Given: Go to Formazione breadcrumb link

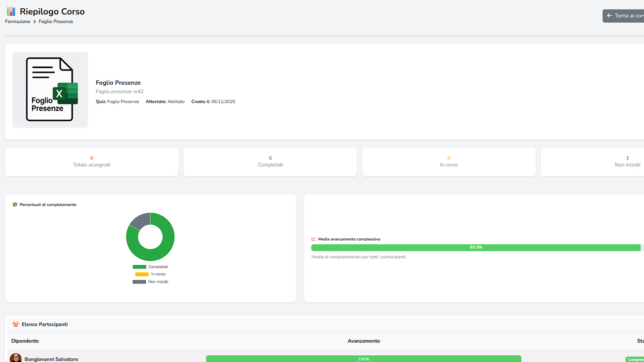Looking at the screenshot, I should click(17, 21).
